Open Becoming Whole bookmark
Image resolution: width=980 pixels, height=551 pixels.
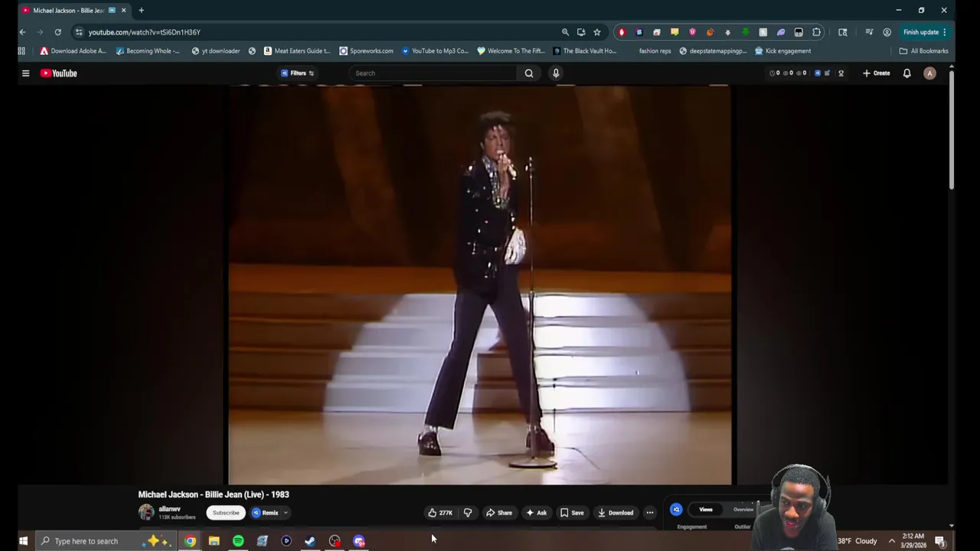pos(148,51)
